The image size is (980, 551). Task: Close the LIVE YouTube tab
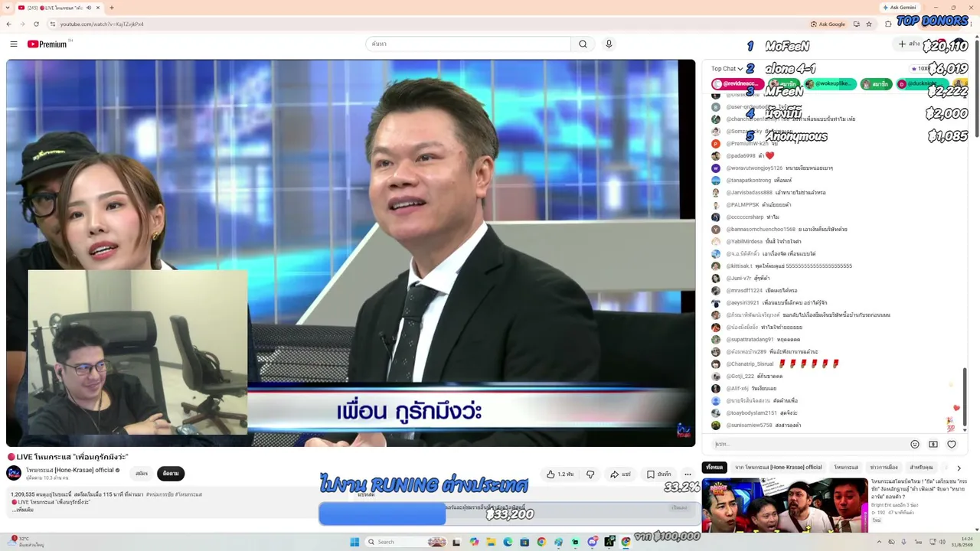[99, 8]
